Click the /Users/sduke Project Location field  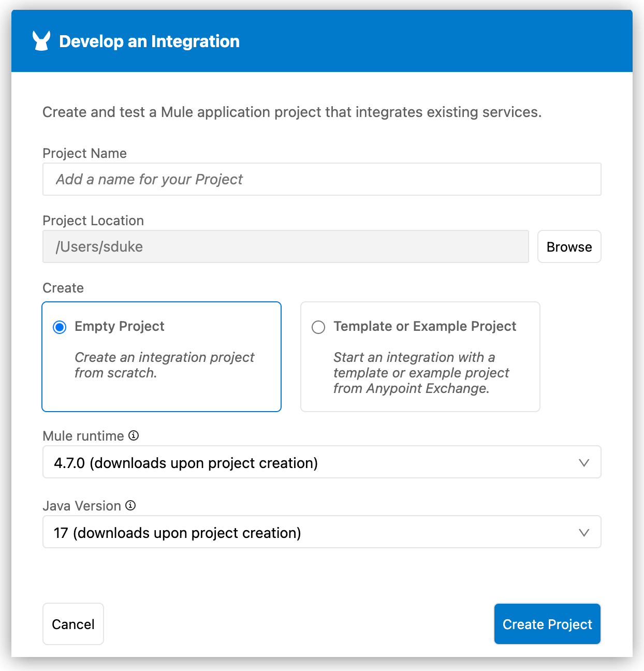(285, 246)
